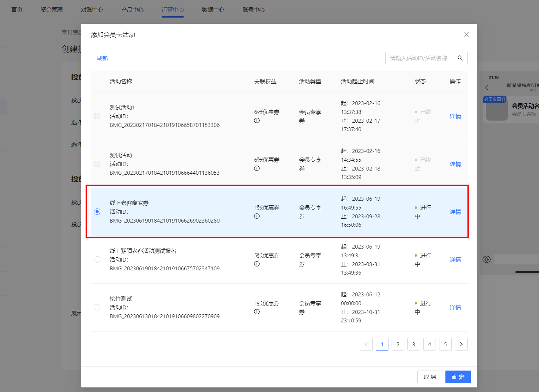This screenshot has height=392, width=539.
Task: Click the 确定 confirm button
Action: coord(458,377)
